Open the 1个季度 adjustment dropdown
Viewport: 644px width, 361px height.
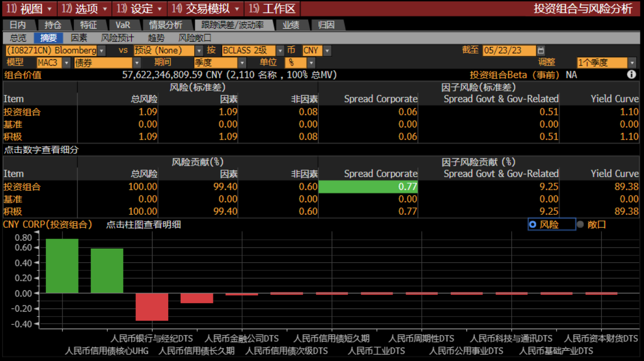click(x=632, y=63)
